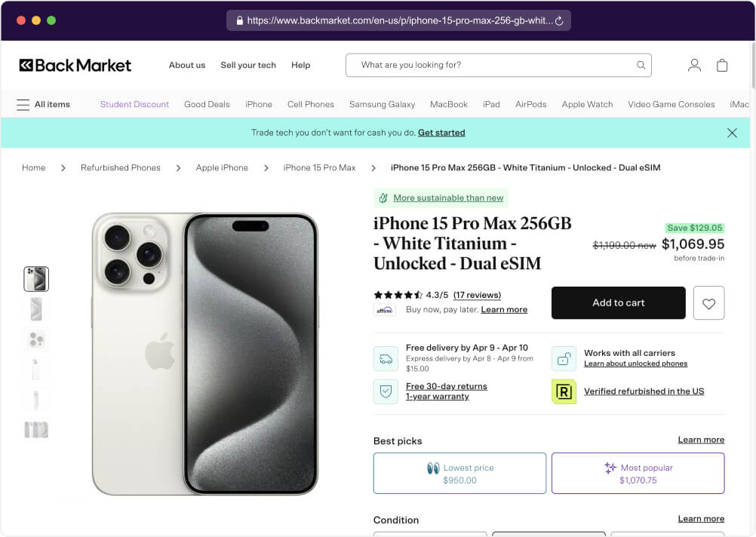
Task: Click the Back Market logo
Action: coord(75,66)
